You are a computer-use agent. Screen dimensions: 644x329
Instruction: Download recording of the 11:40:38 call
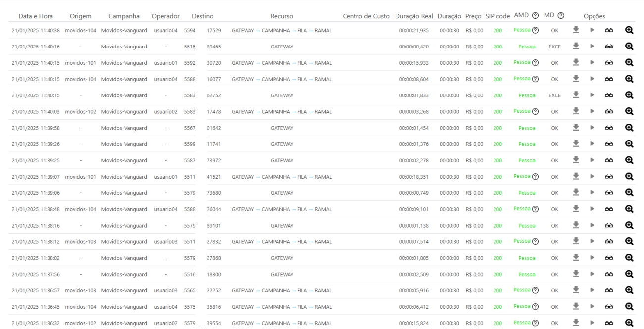[x=576, y=30]
